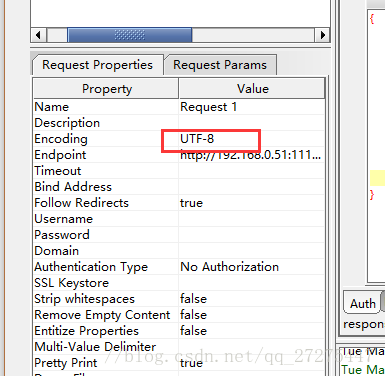Click the empty Password value cell
The image size is (385, 376).
tap(251, 235)
